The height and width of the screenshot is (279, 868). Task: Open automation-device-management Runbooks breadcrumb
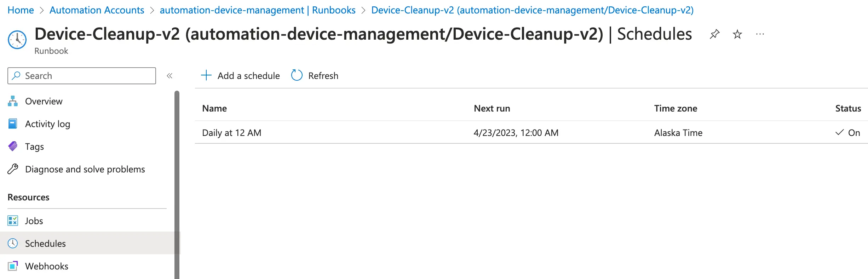pos(257,10)
